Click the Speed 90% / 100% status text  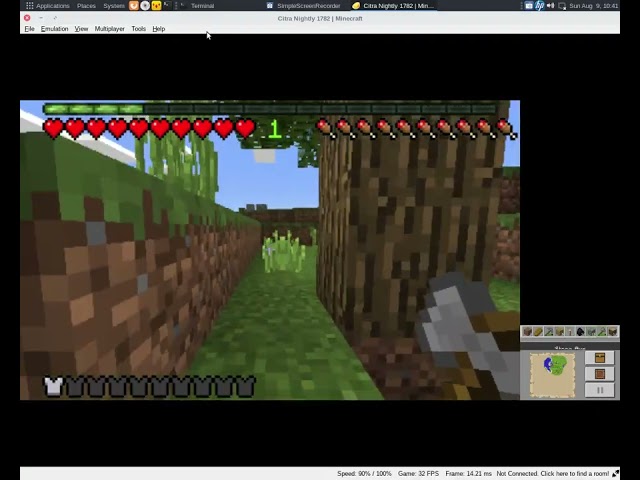click(364, 473)
